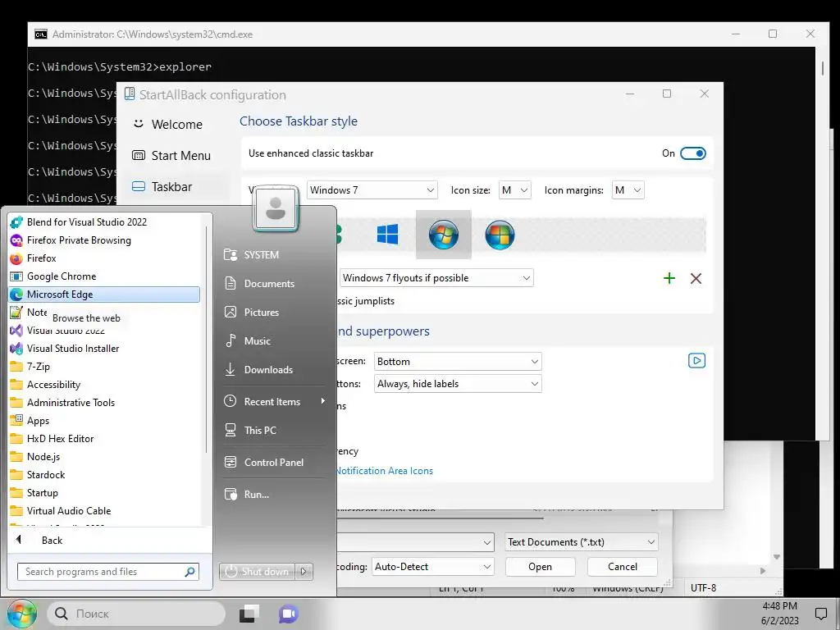Go Back to the main Start menu

tap(52, 540)
